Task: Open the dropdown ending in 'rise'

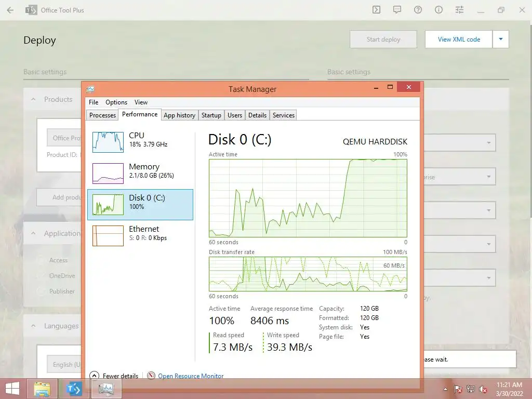Action: 460,177
